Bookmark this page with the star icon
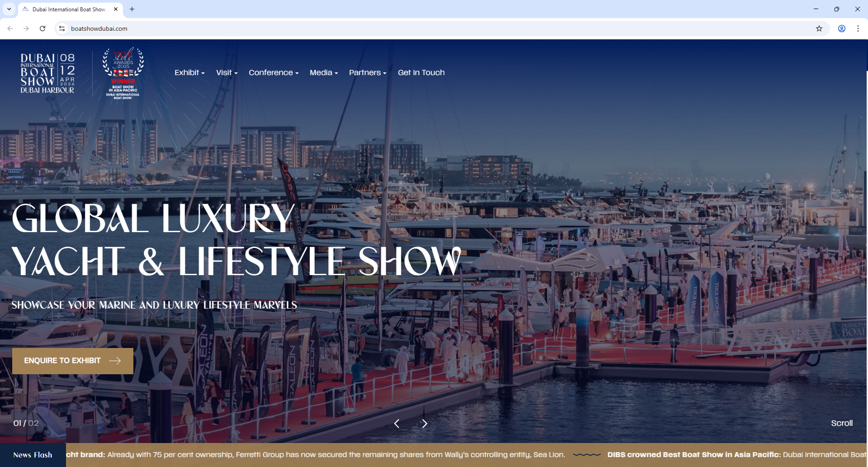The height and width of the screenshot is (467, 868). (x=819, y=28)
